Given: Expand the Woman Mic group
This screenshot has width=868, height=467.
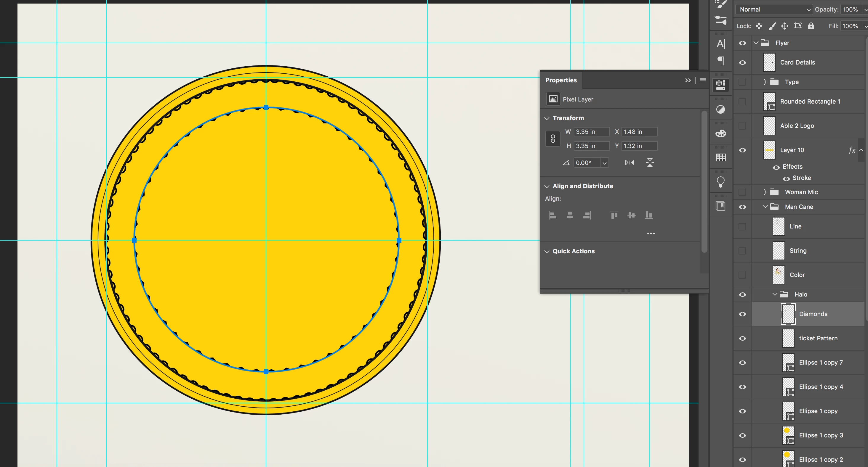Looking at the screenshot, I should (765, 192).
